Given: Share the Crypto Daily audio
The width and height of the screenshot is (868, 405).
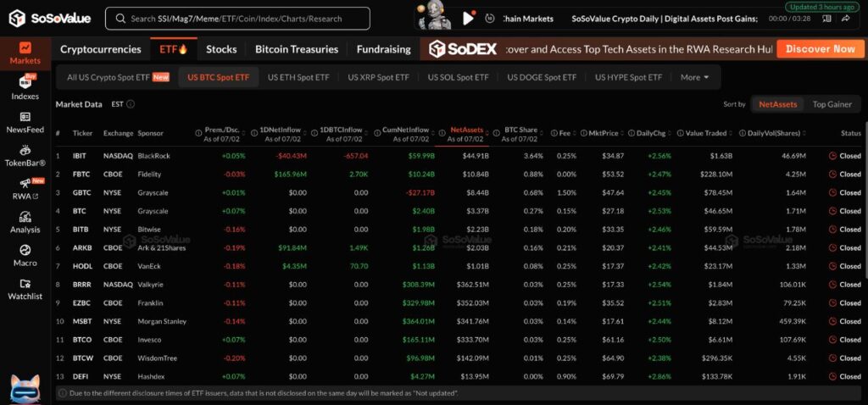Looking at the screenshot, I should coord(845,19).
